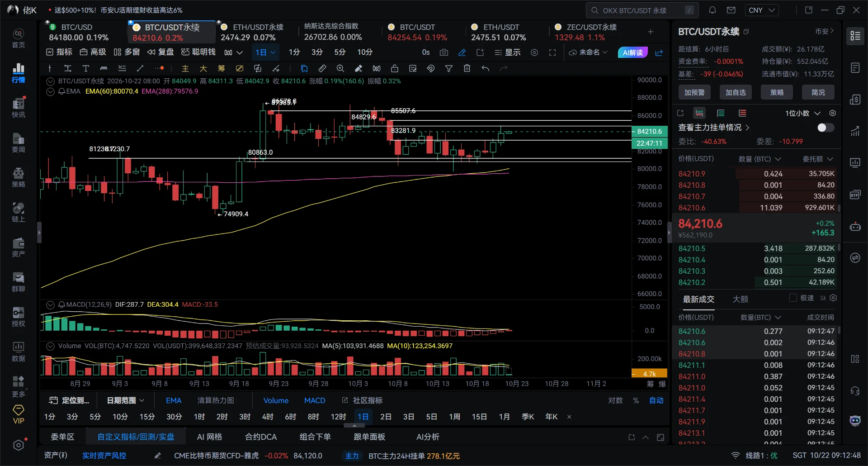Screen dimensions: 868x466
Task: Click the trash delete drawings icon
Action: (467, 68)
